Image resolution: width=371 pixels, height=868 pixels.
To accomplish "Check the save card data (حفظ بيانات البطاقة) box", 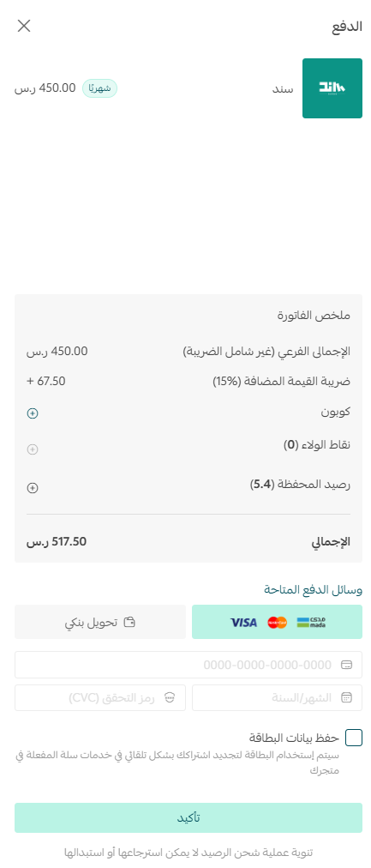I will point(354,738).
